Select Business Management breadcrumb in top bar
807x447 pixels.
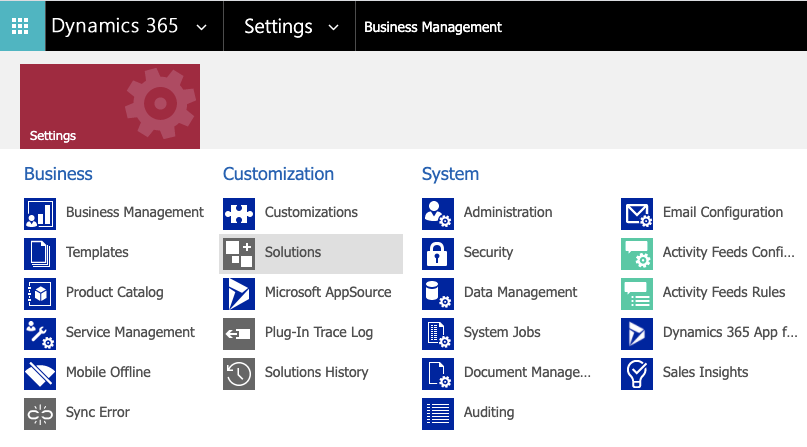point(433,27)
